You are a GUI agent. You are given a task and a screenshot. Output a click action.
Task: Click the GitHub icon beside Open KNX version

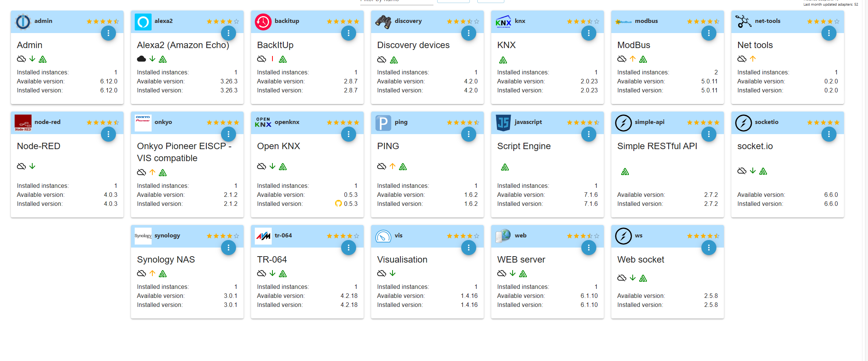338,204
